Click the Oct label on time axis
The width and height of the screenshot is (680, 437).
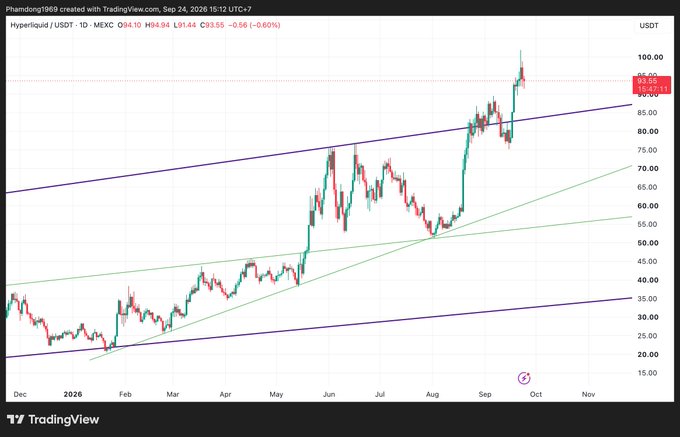click(x=536, y=395)
